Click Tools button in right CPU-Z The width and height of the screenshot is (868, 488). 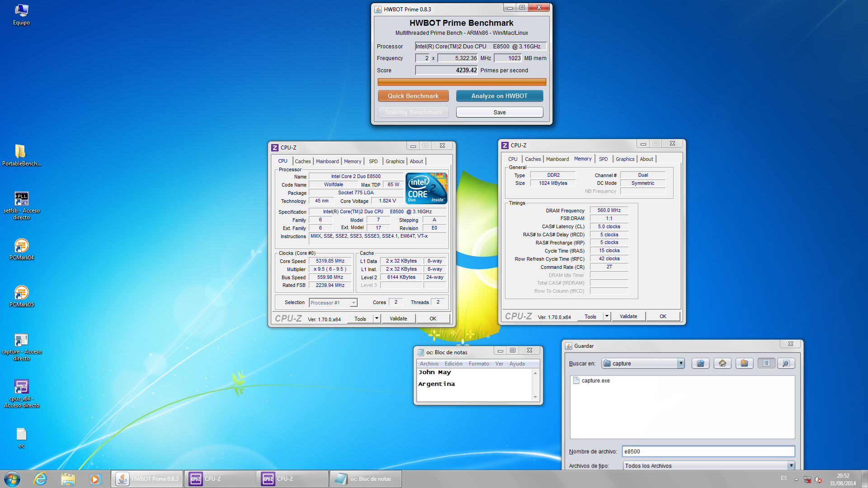pyautogui.click(x=590, y=316)
